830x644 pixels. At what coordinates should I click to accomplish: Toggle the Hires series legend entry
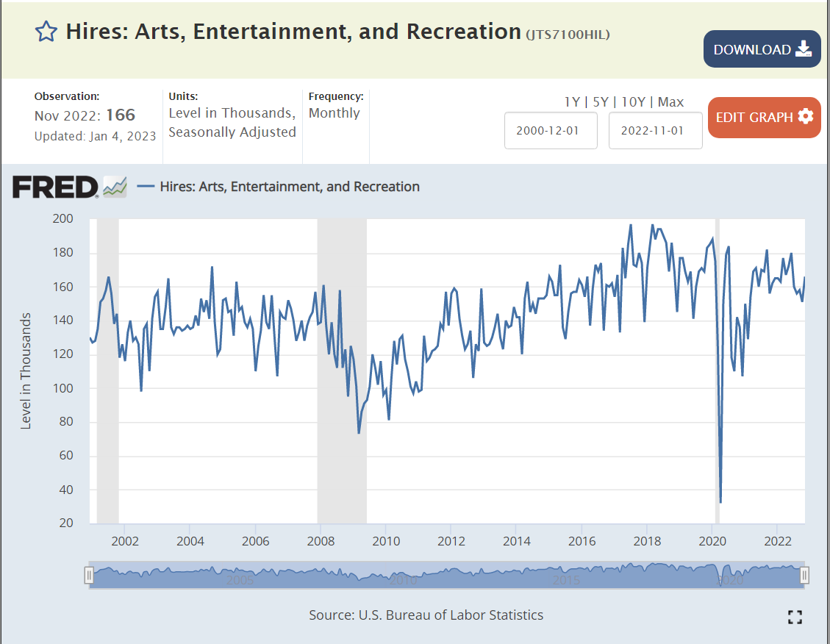pos(290,187)
